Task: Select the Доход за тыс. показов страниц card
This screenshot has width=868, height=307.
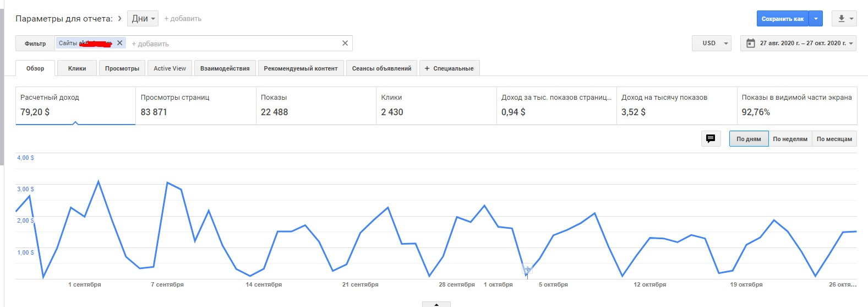Action: pos(556,106)
